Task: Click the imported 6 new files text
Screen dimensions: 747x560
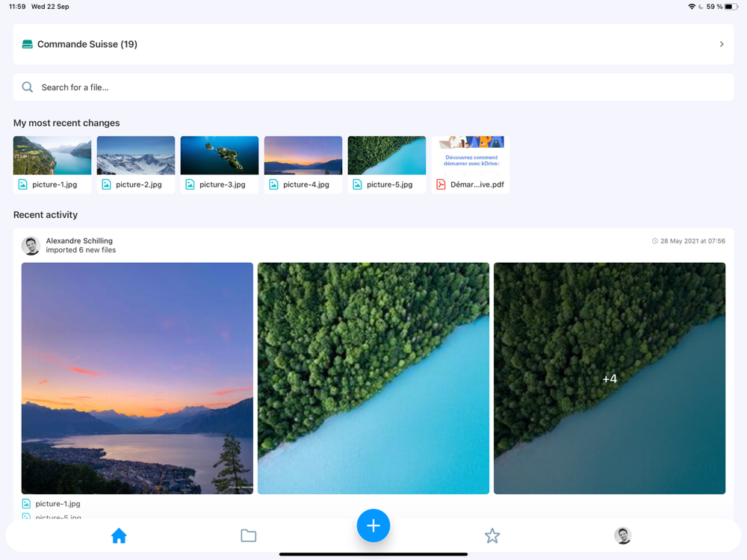Action: 81,250
